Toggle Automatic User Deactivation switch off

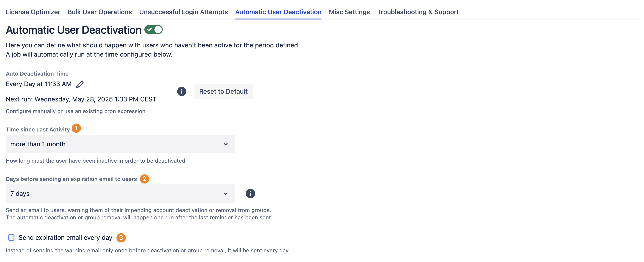click(154, 30)
